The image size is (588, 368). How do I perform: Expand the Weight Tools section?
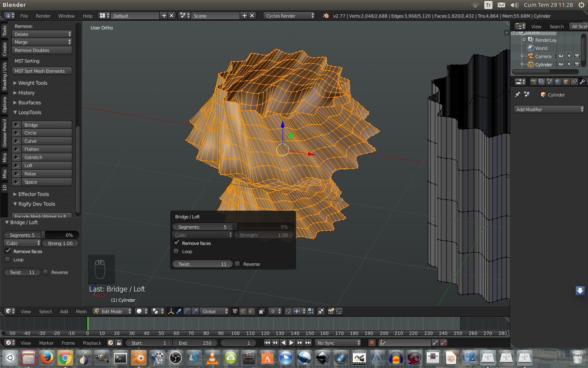33,83
